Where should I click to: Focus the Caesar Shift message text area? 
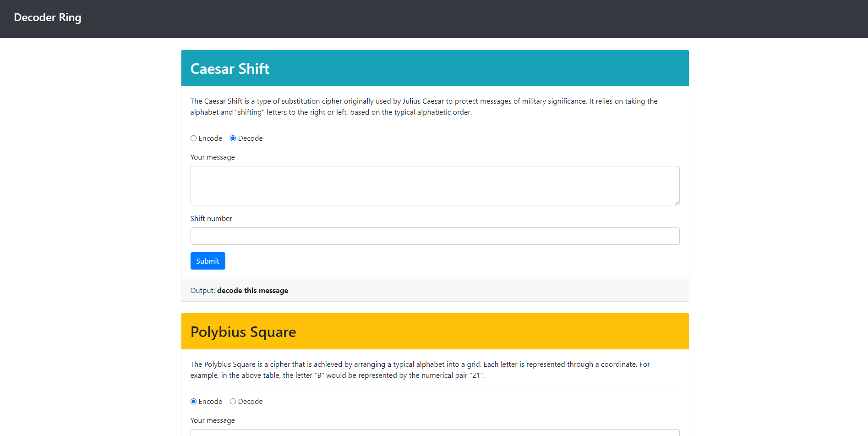coord(434,185)
